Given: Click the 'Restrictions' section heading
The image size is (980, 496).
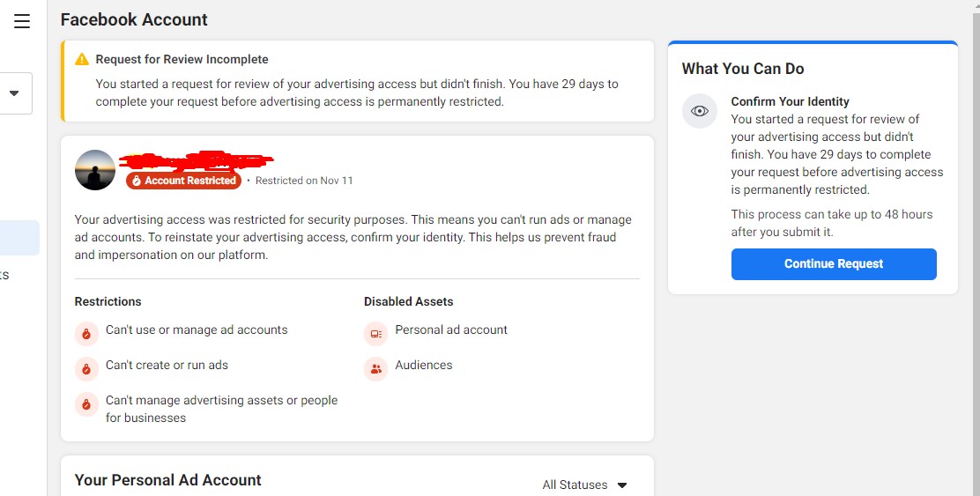Looking at the screenshot, I should click(108, 301).
